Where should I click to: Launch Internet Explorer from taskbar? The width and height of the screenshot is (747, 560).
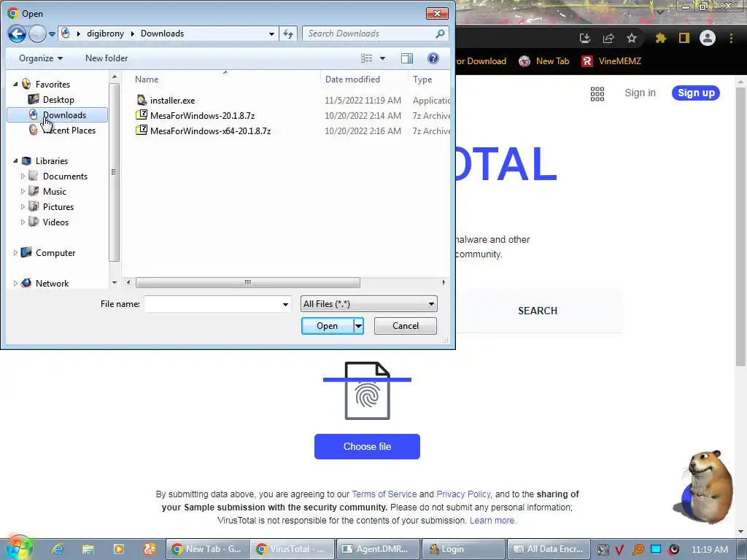click(58, 549)
